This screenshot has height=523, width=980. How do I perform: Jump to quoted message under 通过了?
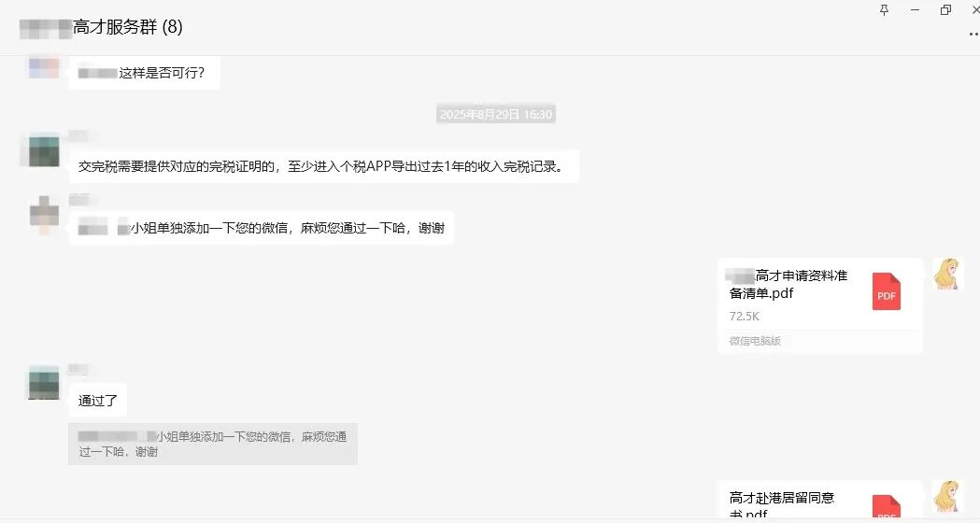[x=213, y=444]
